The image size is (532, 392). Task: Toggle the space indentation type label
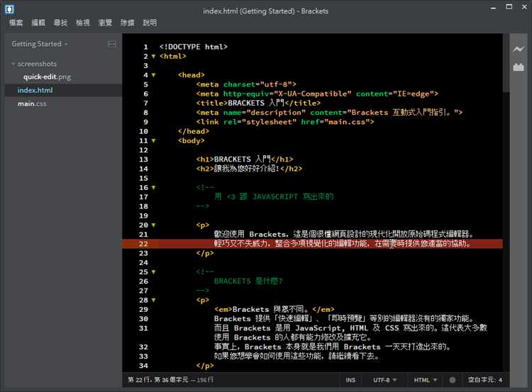pos(482,380)
